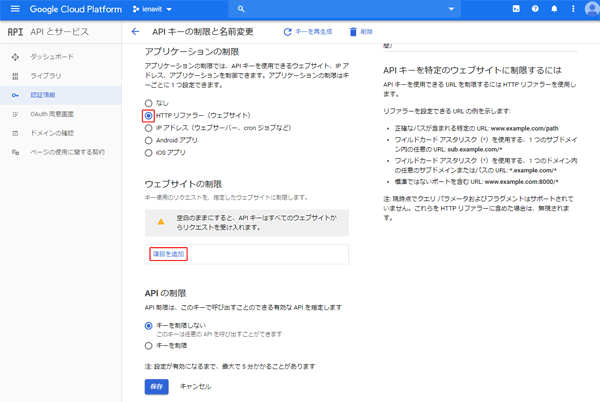
Task: Select the なし radio option
Action: tap(148, 103)
